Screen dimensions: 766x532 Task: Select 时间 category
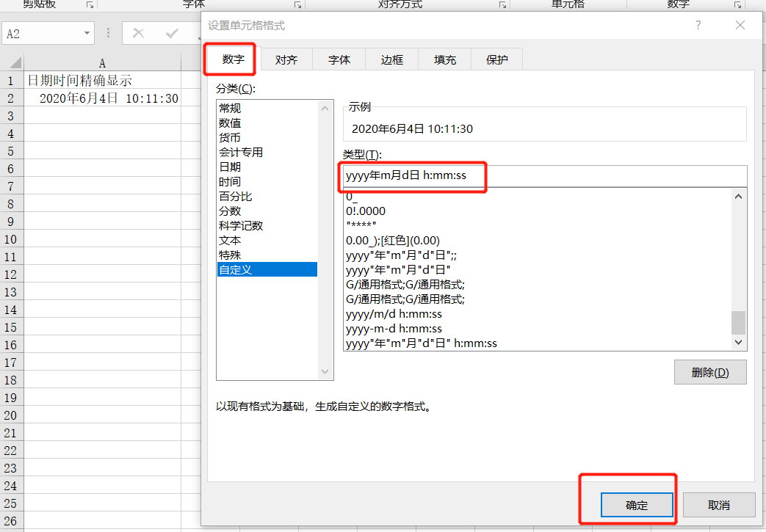click(x=267, y=181)
